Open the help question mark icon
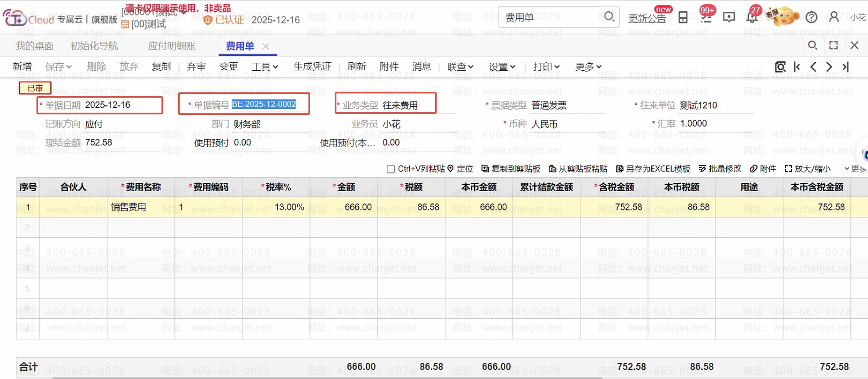The image size is (868, 379). click(812, 17)
